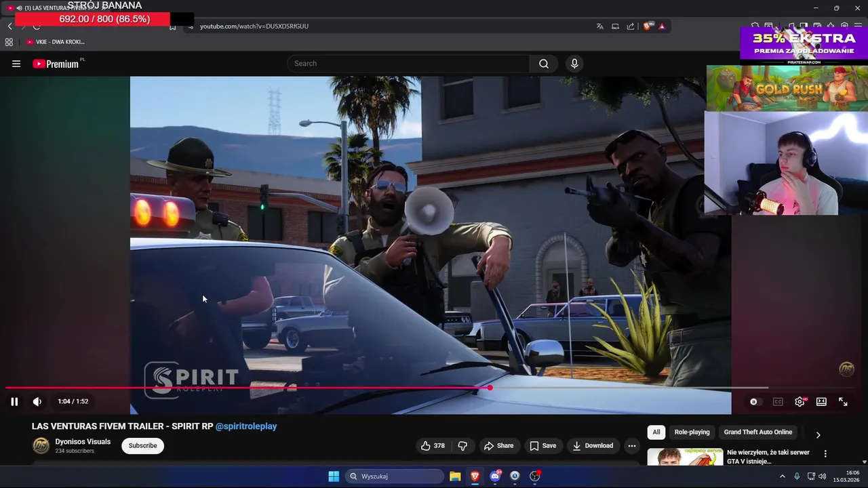The height and width of the screenshot is (488, 868).
Task: Open suggested video 'Nie wierzyłem' thumbnail
Action: [685, 457]
